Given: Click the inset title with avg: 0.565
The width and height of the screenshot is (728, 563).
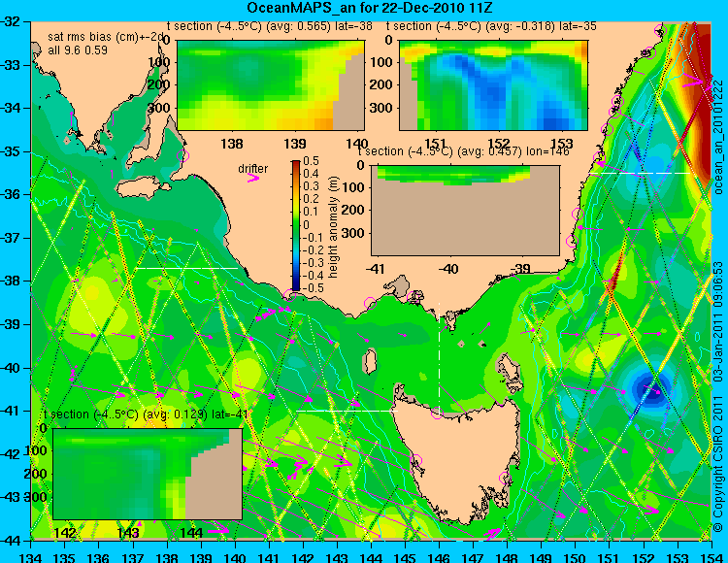Looking at the screenshot, I should pos(270,26).
